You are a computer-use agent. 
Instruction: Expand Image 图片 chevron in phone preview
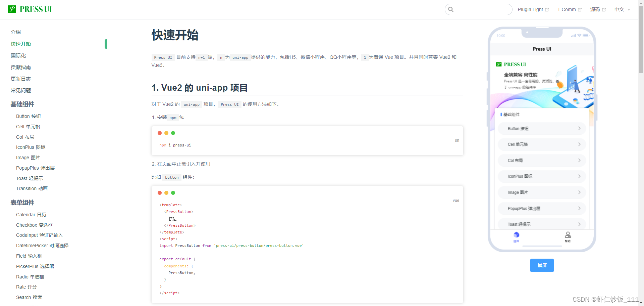coord(579,192)
